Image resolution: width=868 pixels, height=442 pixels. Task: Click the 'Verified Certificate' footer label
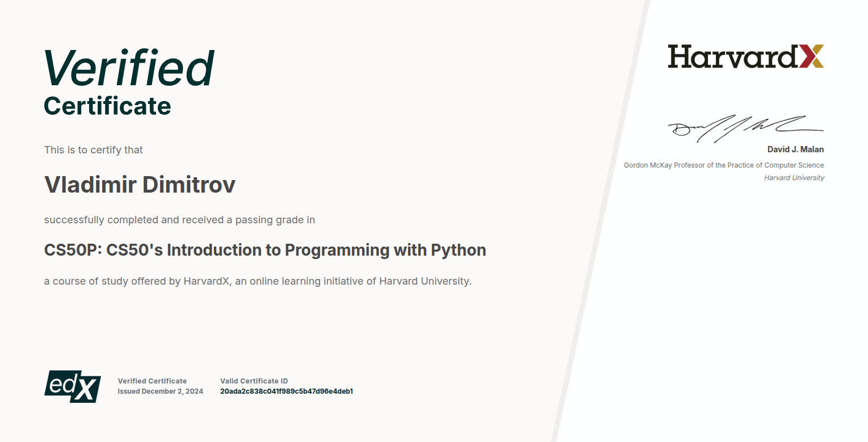[x=152, y=381]
